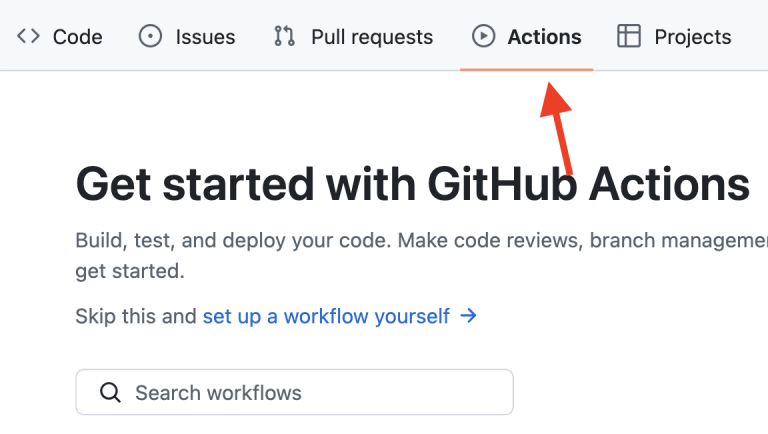
Task: Click the "Get started with GitHub Actions" heading
Action: 412,185
